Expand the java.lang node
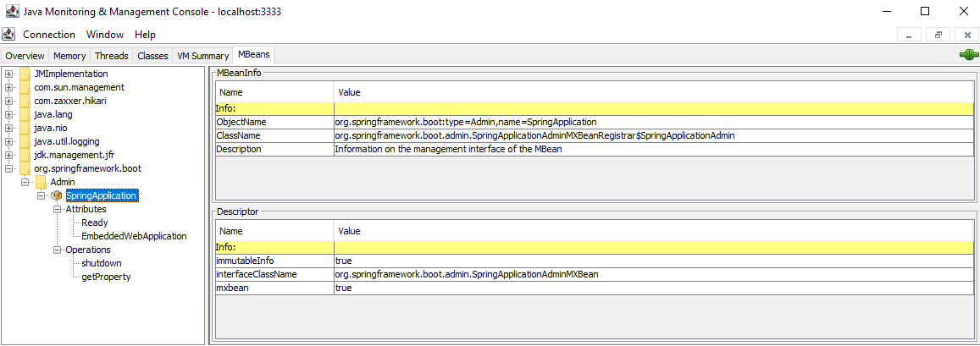Screen dimensions: 980x346 9,114
